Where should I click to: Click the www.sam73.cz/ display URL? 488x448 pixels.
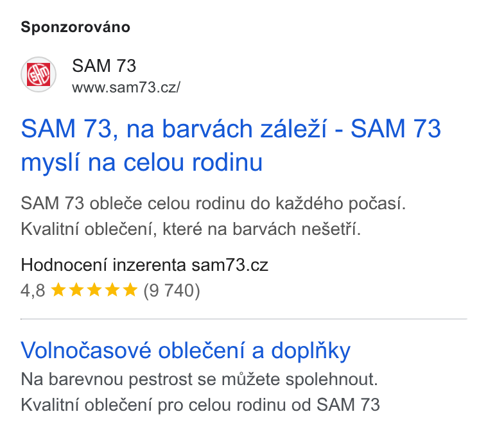pos(126,87)
